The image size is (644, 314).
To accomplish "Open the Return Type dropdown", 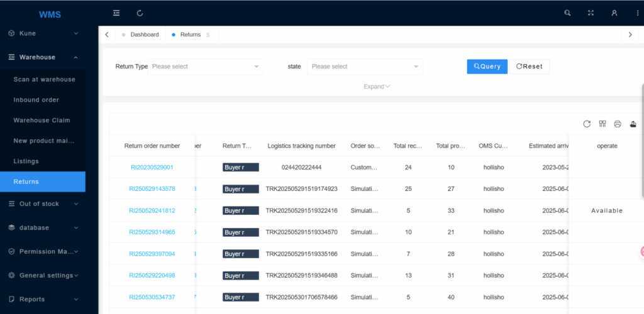I will (x=206, y=67).
